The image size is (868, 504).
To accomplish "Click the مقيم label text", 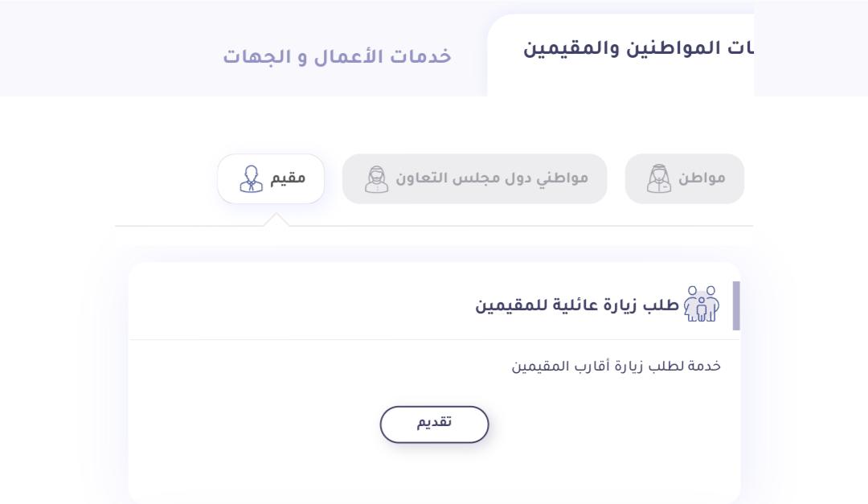I will click(288, 178).
